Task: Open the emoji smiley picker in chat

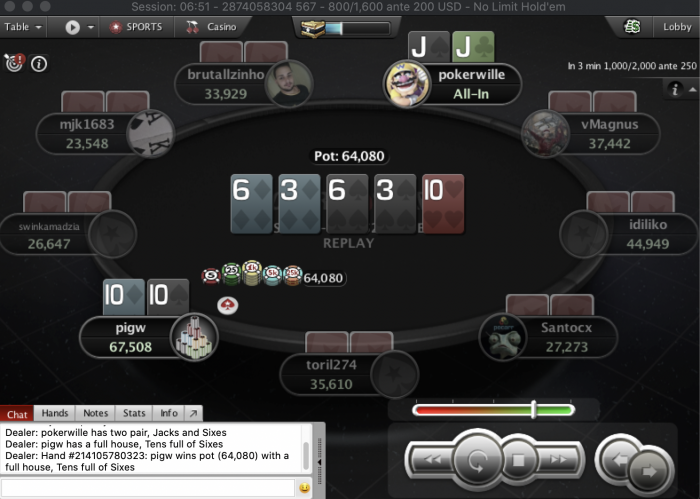Action: (304, 488)
